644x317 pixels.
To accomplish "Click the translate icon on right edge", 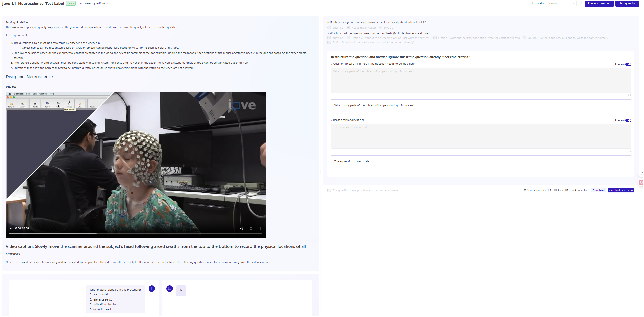I will (x=641, y=182).
